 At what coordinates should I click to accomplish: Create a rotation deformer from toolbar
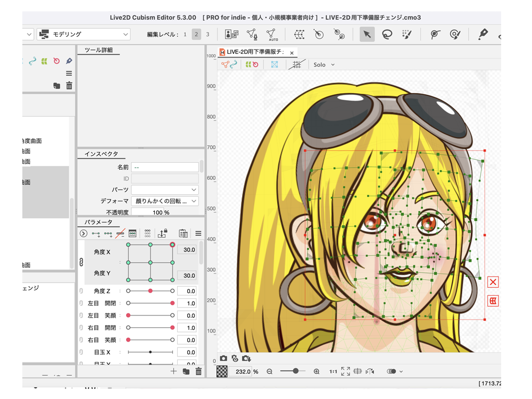click(319, 34)
